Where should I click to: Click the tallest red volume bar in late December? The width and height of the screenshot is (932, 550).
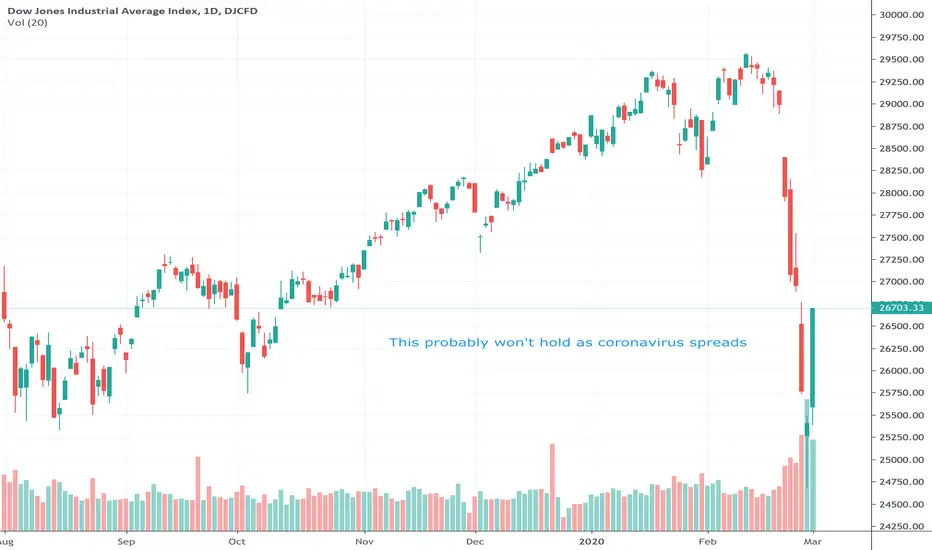click(552, 487)
